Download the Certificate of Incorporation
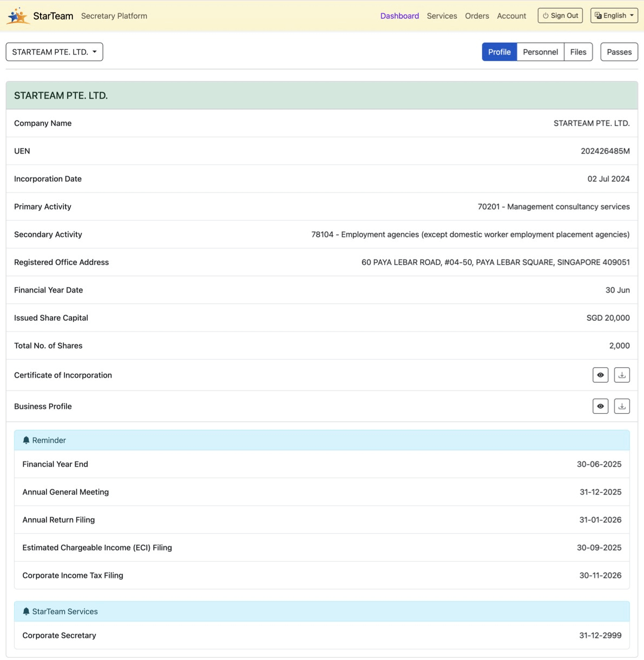This screenshot has width=644, height=660. (x=622, y=375)
